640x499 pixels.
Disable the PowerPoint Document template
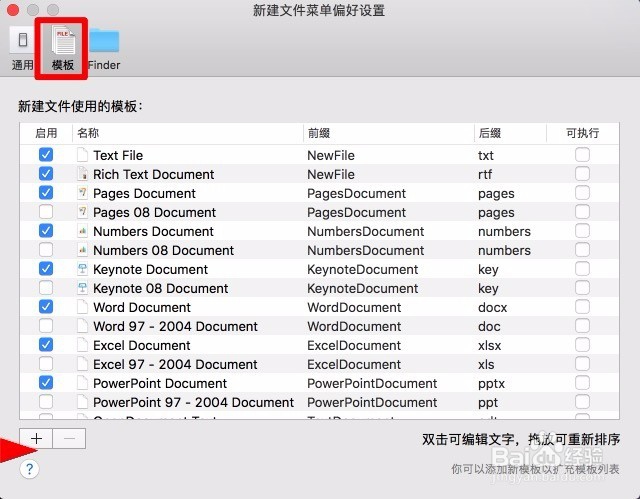46,383
